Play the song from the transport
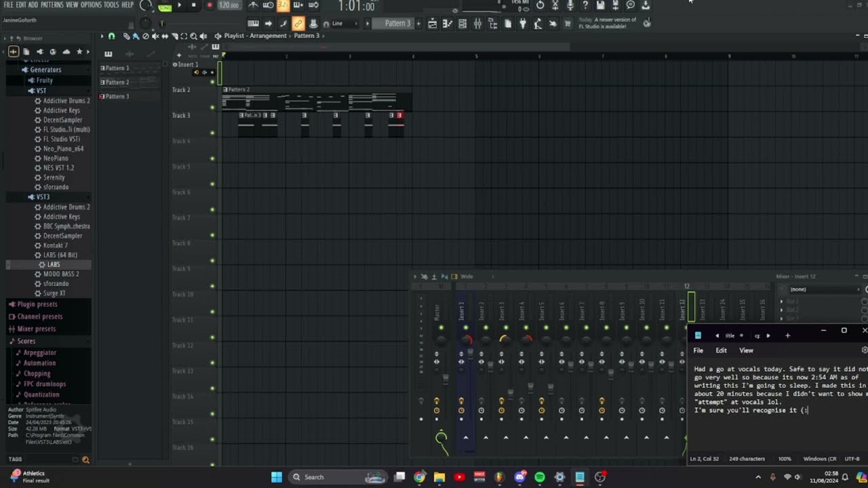Viewport: 868px width, 488px height. click(x=179, y=5)
